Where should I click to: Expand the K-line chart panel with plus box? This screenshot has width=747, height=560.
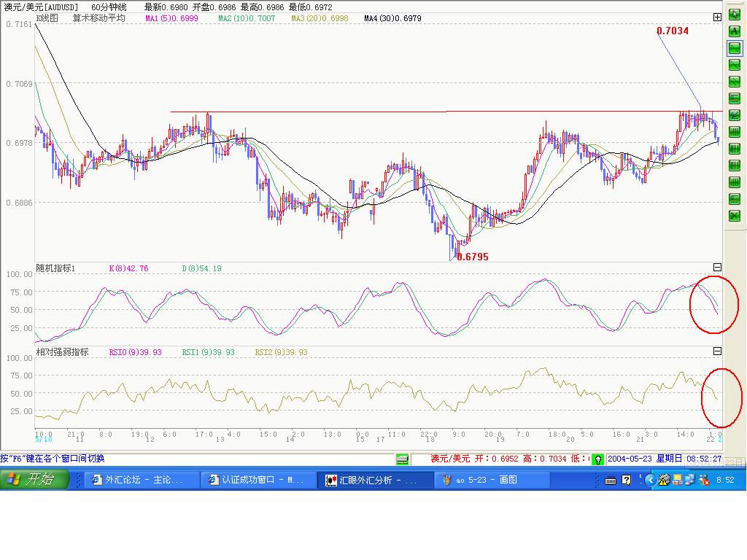718,17
